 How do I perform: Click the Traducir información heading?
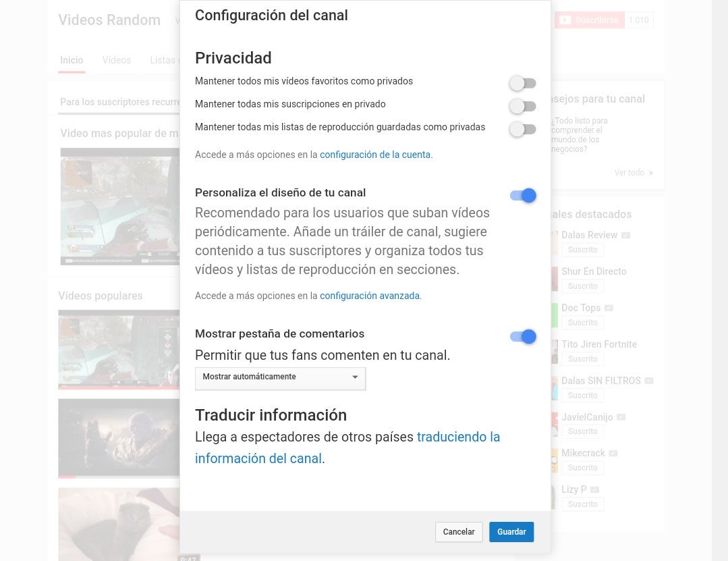(271, 415)
